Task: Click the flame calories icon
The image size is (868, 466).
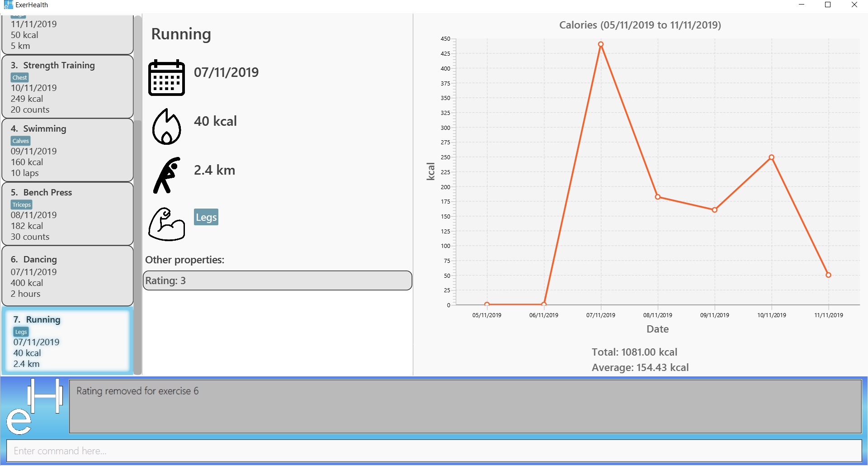Action: pyautogui.click(x=166, y=126)
